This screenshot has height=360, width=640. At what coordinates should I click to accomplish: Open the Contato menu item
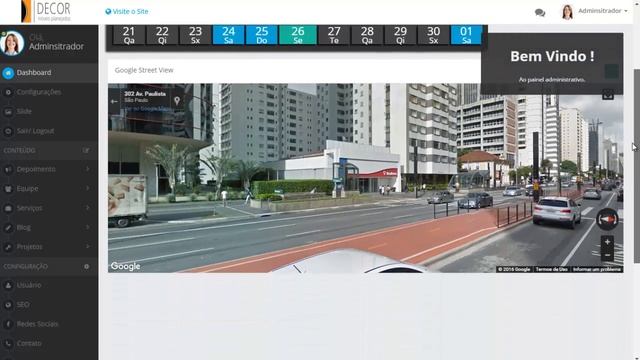pos(49,344)
